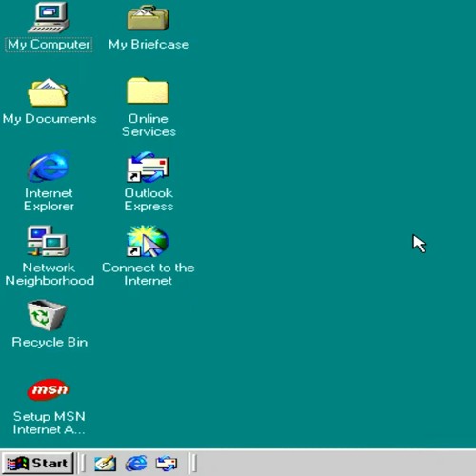Click the "My Documents" label text
Screen dimensions: 476x476
point(50,119)
